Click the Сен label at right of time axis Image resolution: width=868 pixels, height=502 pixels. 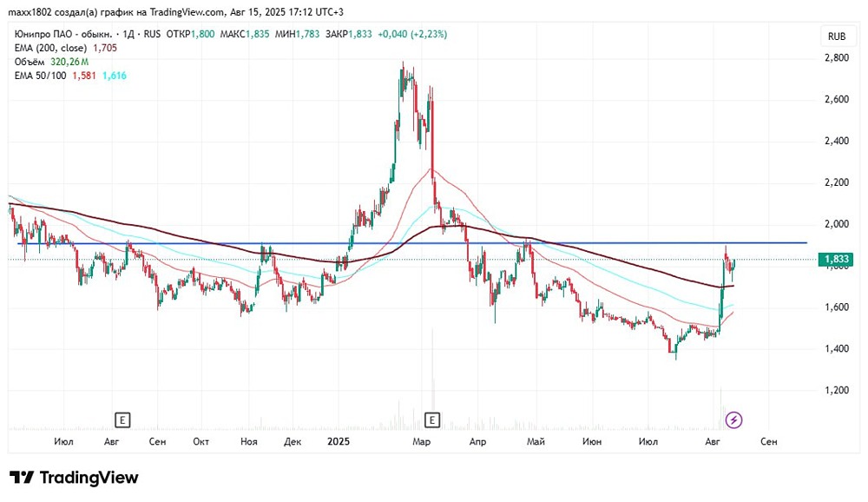click(x=769, y=441)
